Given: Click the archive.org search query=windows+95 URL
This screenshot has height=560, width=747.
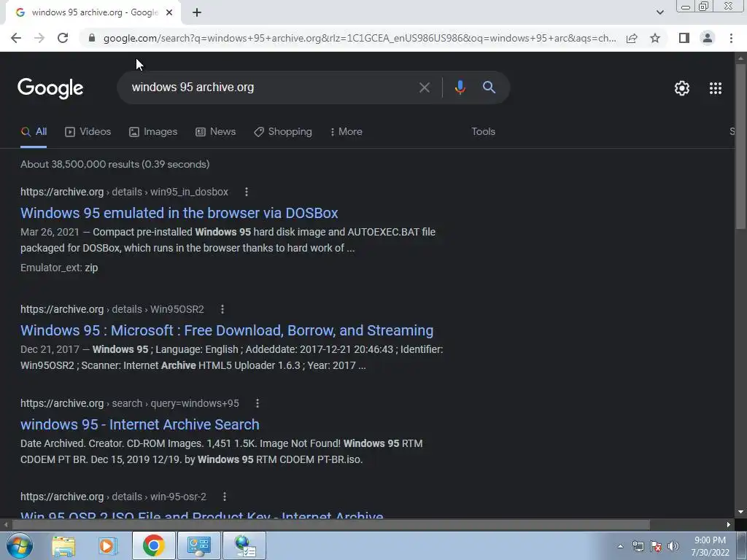Looking at the screenshot, I should [x=130, y=403].
